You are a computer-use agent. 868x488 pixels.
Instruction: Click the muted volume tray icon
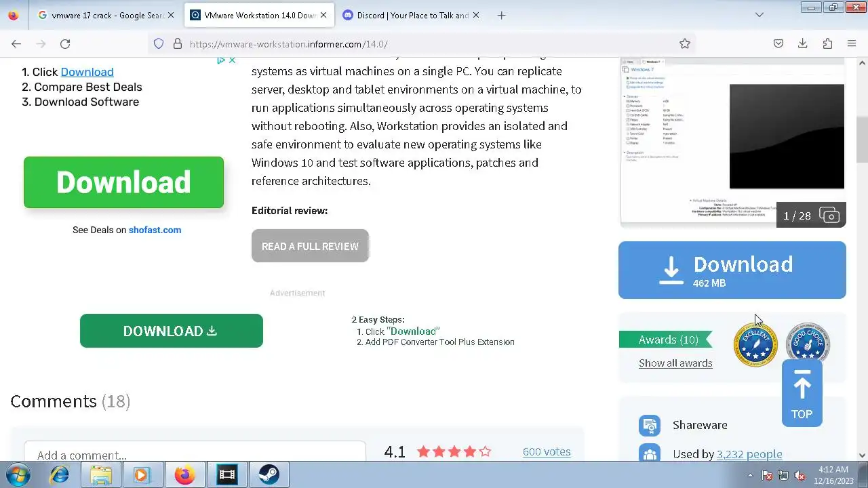(800, 476)
